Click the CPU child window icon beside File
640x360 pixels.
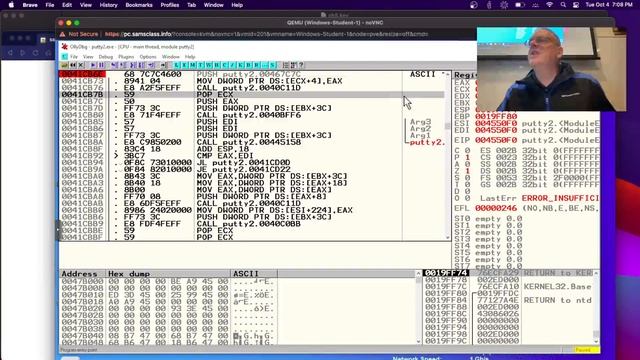[64, 57]
